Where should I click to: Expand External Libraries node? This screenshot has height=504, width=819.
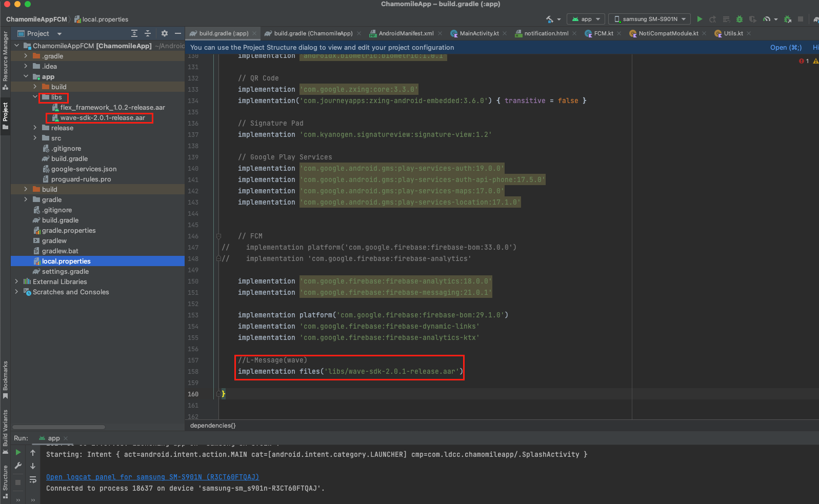[x=17, y=281]
